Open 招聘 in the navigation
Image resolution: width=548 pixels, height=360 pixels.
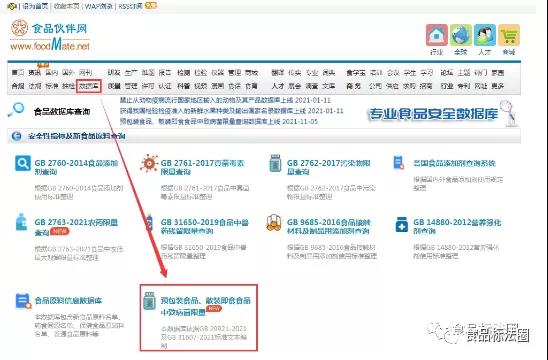(426, 86)
